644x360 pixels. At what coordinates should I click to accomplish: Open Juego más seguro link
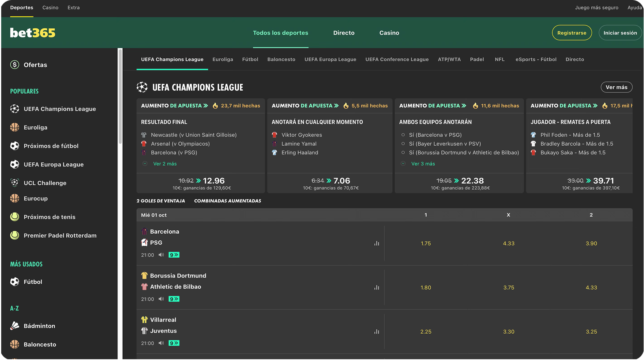pyautogui.click(x=596, y=8)
